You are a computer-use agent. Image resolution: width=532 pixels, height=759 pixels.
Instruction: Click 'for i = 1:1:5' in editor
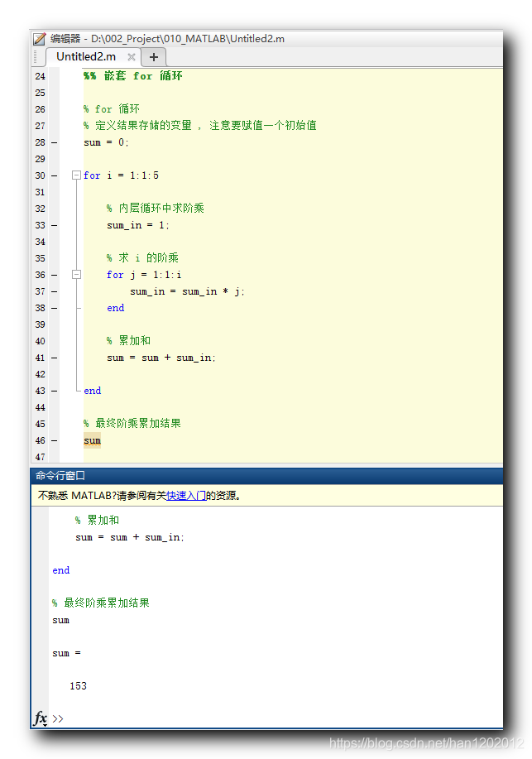click(x=121, y=175)
